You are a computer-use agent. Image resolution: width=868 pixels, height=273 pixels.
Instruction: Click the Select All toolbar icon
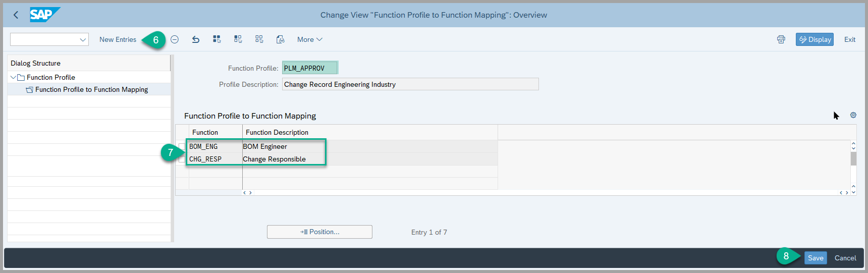click(217, 39)
